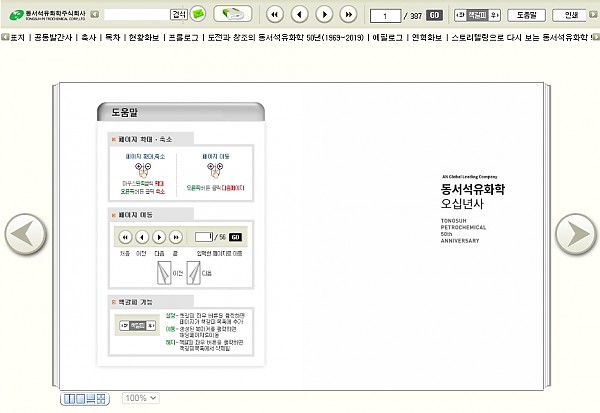The width and height of the screenshot is (600, 413).
Task: Go to next page in top toolbar
Action: click(x=324, y=15)
